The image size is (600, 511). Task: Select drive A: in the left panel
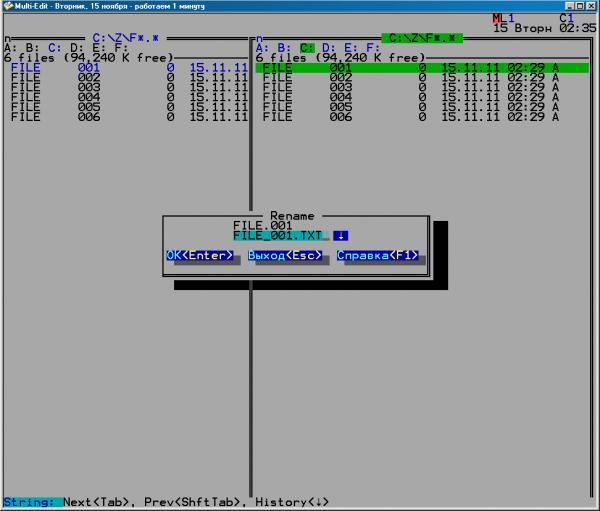pyautogui.click(x=10, y=47)
